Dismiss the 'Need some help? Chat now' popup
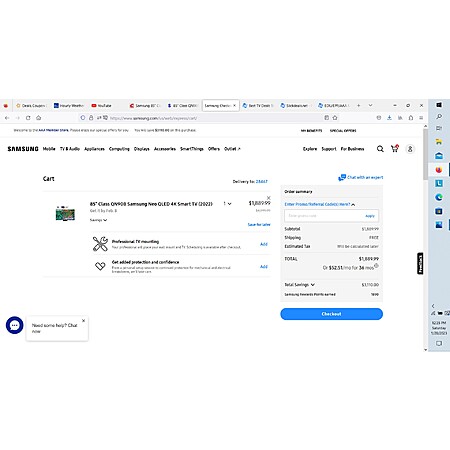Viewport: 450px width, 450px height. [83, 321]
